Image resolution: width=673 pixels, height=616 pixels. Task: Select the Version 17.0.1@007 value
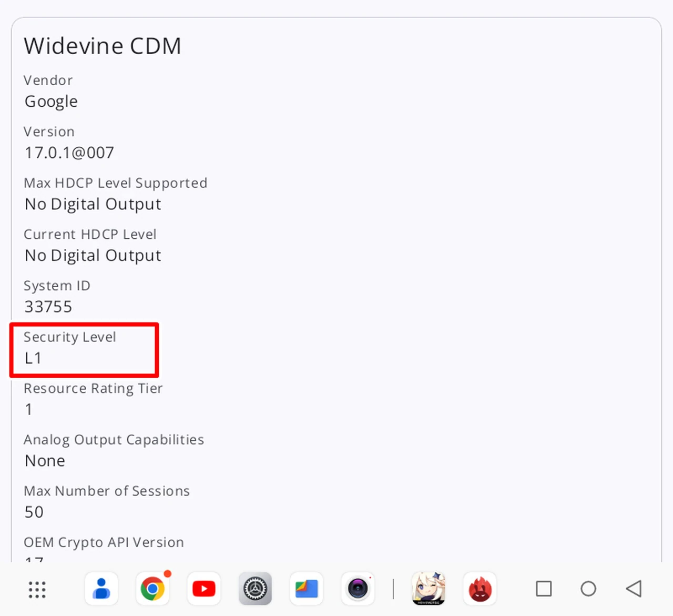pyautogui.click(x=69, y=153)
